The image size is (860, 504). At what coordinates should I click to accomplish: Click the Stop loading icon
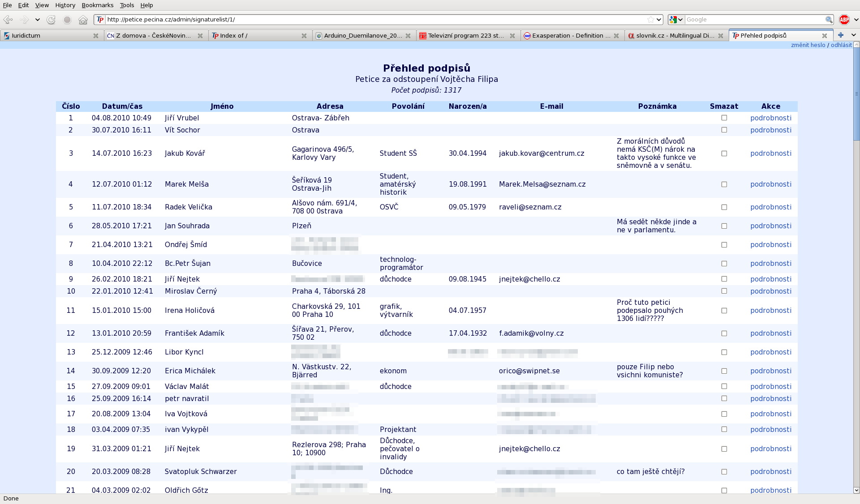click(67, 20)
